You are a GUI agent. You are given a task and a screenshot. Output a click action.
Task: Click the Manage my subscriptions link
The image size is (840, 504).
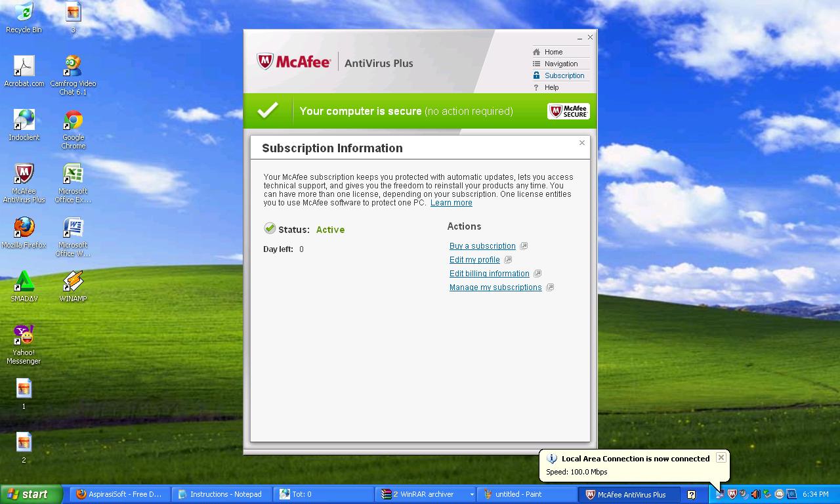coord(495,287)
